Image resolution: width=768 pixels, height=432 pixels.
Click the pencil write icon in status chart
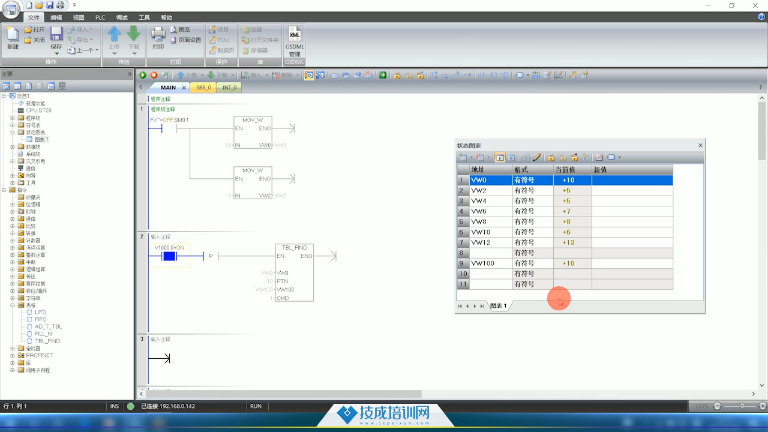[537, 157]
